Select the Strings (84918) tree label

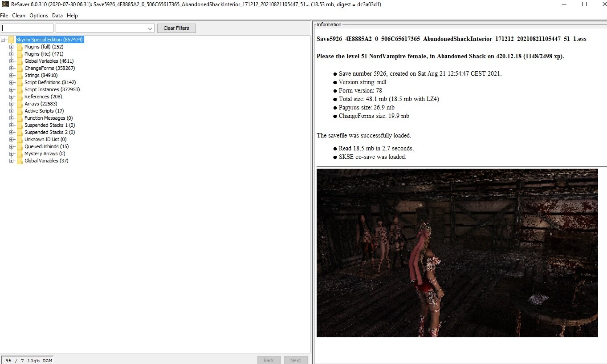pyautogui.click(x=41, y=75)
